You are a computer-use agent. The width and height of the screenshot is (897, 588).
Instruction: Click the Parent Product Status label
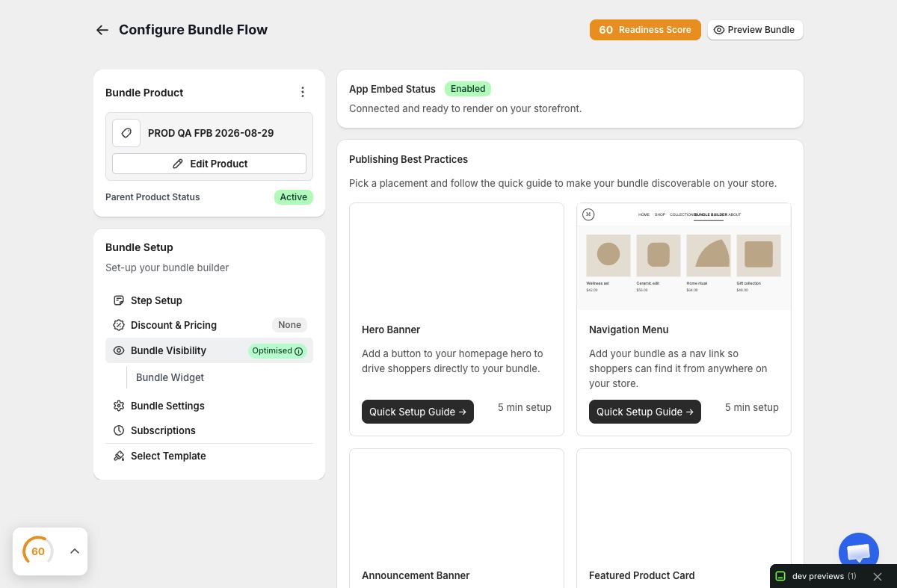(x=152, y=197)
